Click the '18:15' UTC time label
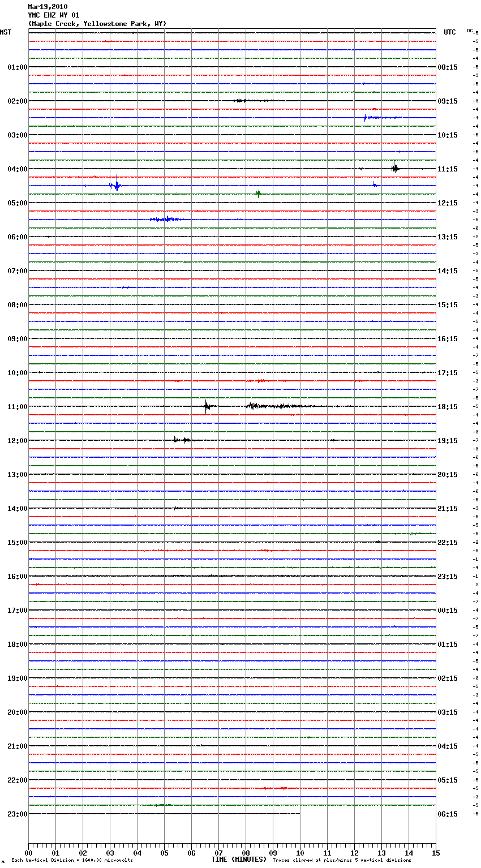 (x=448, y=407)
